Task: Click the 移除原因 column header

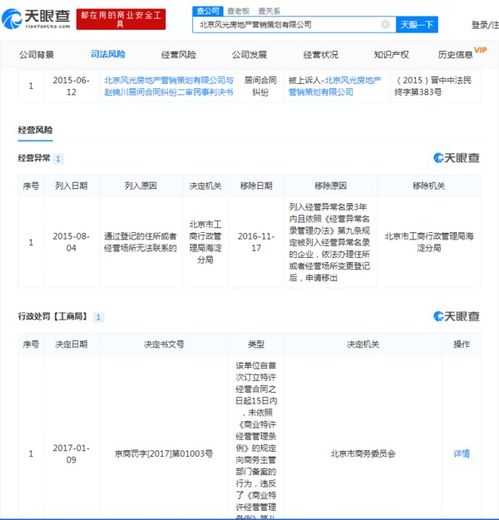Action: click(x=330, y=186)
